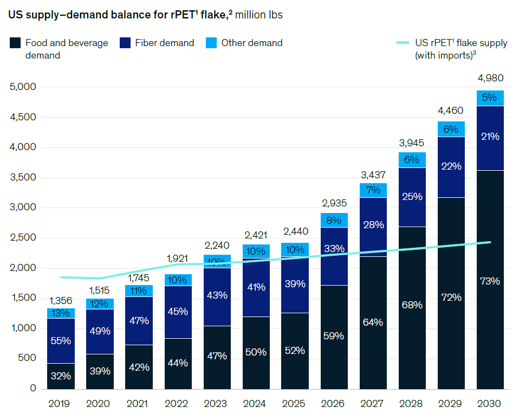Select the 4,980 total above 2030 bar
The image size is (532, 420).
click(x=490, y=78)
